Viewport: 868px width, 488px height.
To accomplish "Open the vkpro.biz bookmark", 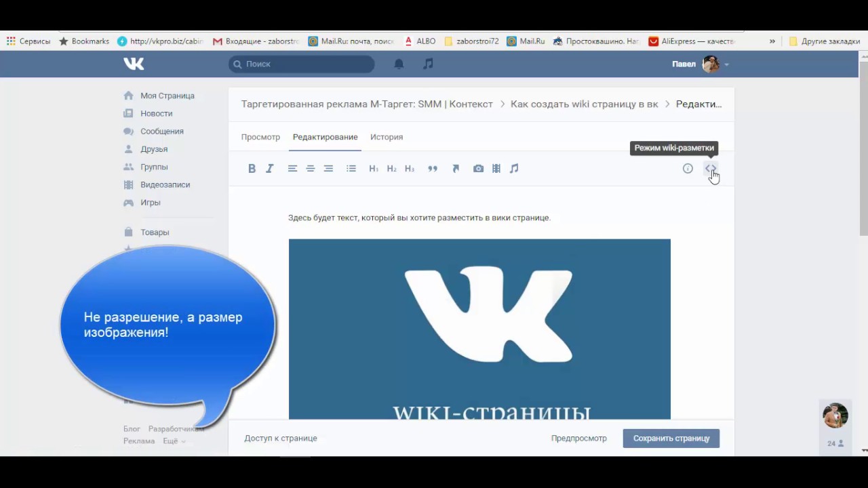I will tap(160, 41).
